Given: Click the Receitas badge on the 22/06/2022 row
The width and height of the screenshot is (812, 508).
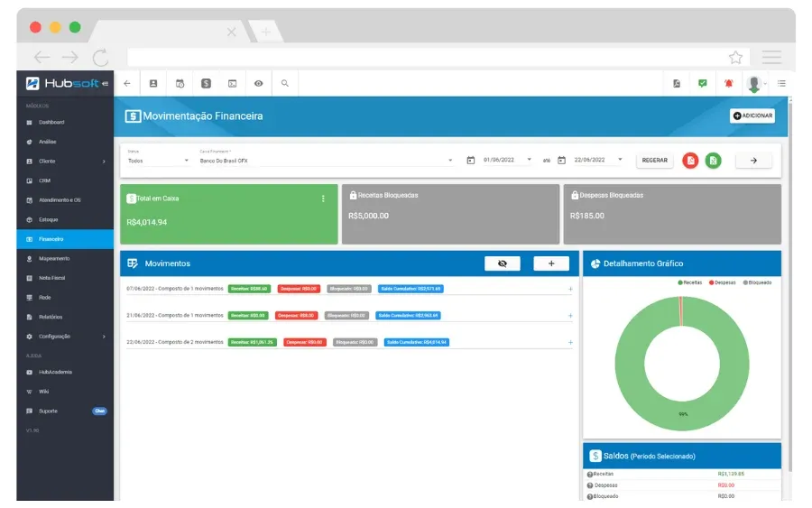Looking at the screenshot, I should [x=253, y=342].
